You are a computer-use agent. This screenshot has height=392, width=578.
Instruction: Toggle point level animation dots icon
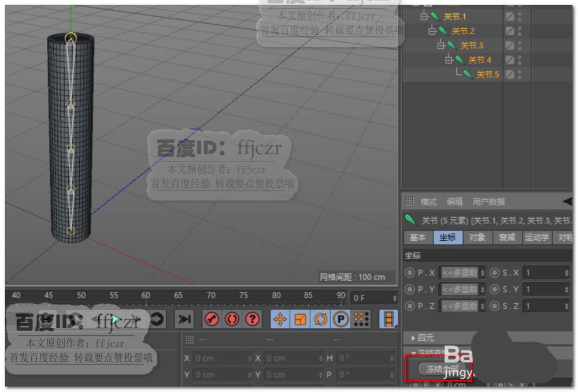click(361, 319)
